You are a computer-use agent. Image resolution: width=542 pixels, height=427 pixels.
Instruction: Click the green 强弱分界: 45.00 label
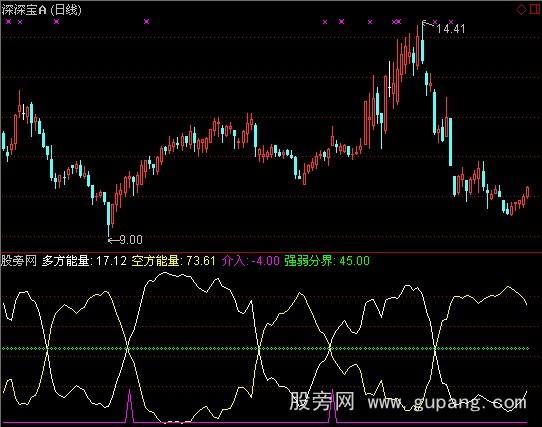327,261
